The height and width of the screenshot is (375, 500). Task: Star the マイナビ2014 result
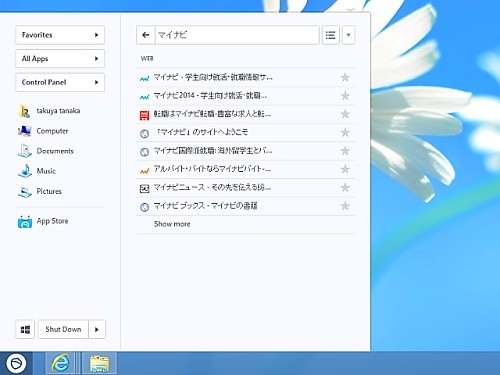point(345,96)
